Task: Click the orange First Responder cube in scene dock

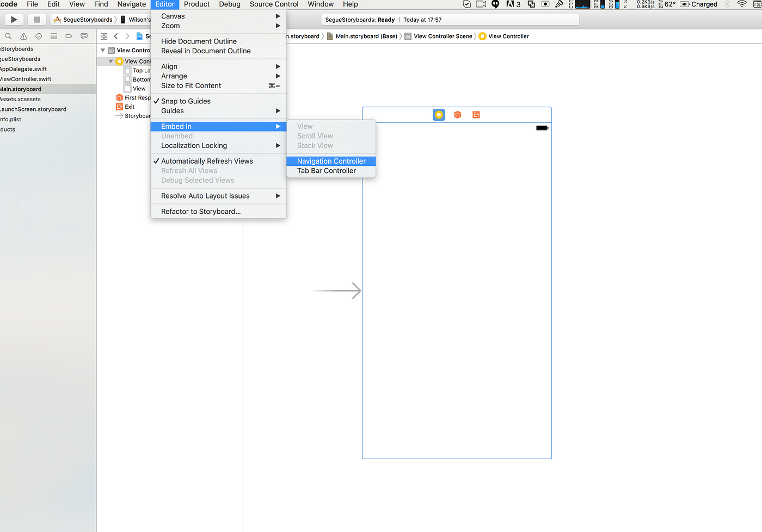Action: 457,115
